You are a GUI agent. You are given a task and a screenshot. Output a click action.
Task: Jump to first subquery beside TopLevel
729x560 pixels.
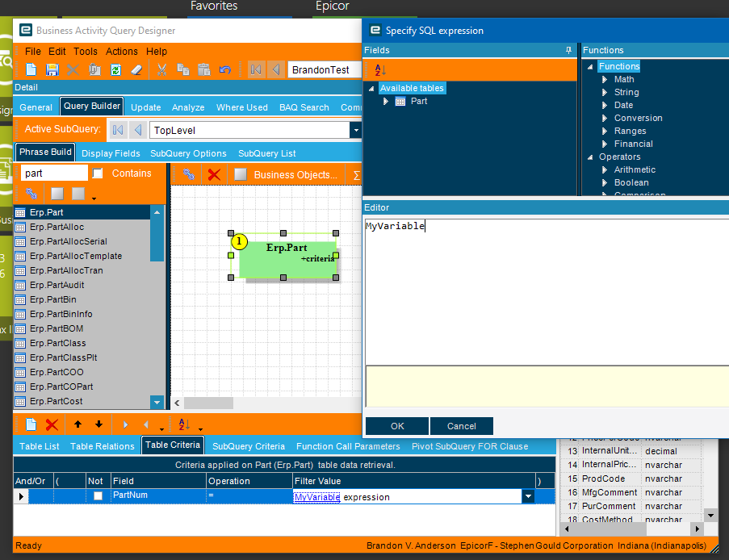pyautogui.click(x=118, y=130)
